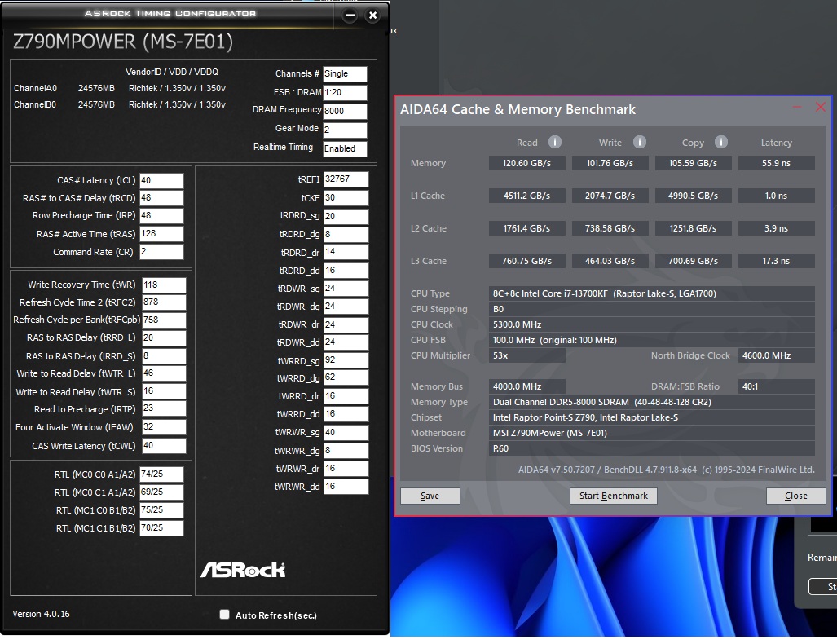The height and width of the screenshot is (644, 837).
Task: Select the tCKE value field
Action: click(x=346, y=198)
